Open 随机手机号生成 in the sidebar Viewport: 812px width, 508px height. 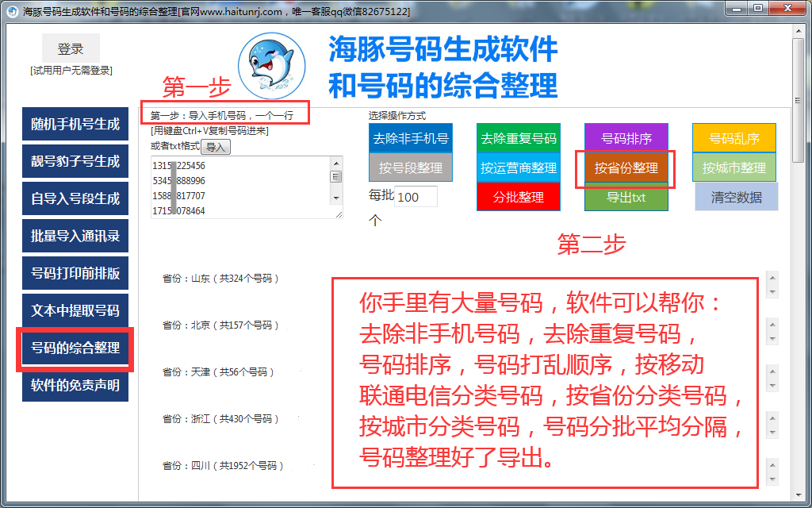[75, 125]
